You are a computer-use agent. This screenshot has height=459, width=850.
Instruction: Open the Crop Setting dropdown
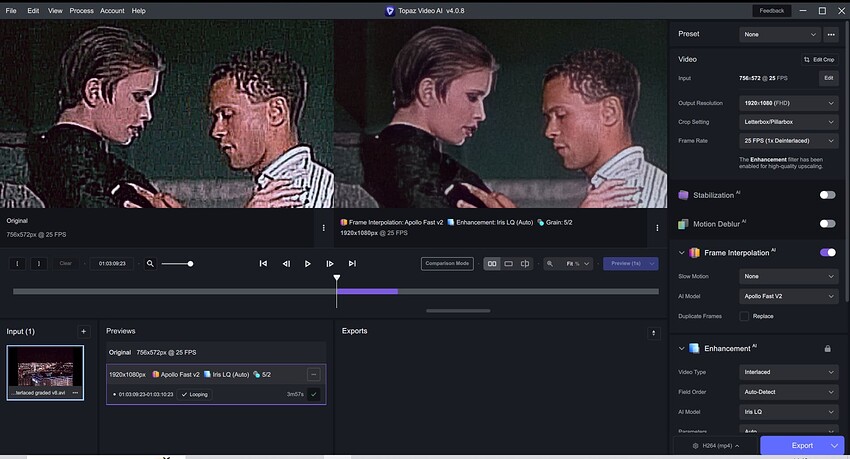click(x=788, y=122)
